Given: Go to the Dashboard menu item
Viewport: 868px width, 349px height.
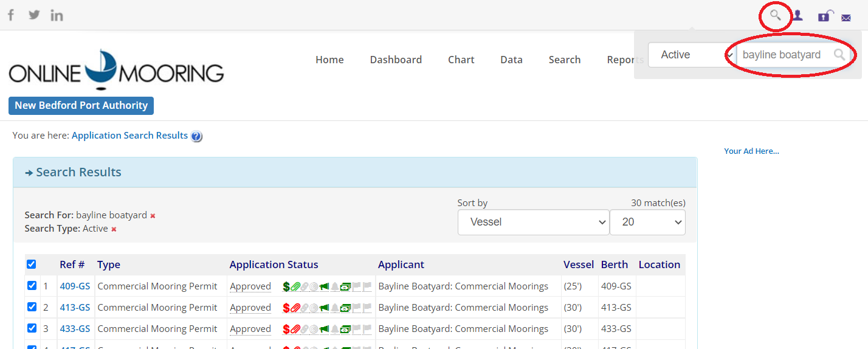Looking at the screenshot, I should tap(396, 60).
